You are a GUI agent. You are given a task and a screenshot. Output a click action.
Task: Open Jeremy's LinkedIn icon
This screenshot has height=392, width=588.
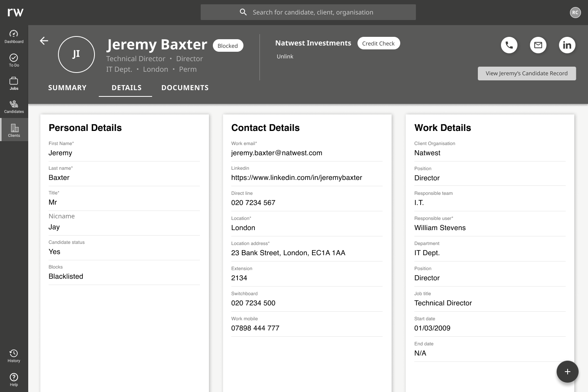click(x=567, y=45)
